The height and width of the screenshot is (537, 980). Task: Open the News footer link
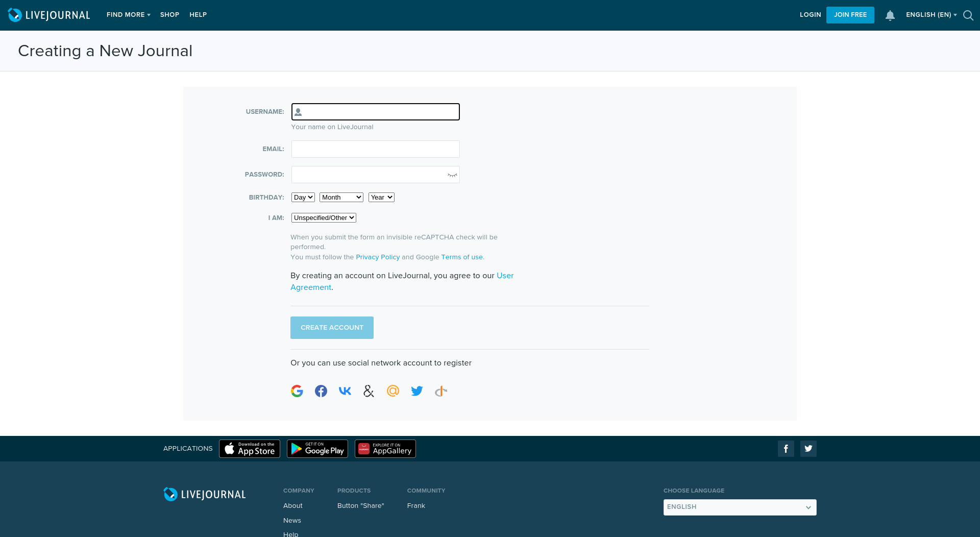[292, 521]
